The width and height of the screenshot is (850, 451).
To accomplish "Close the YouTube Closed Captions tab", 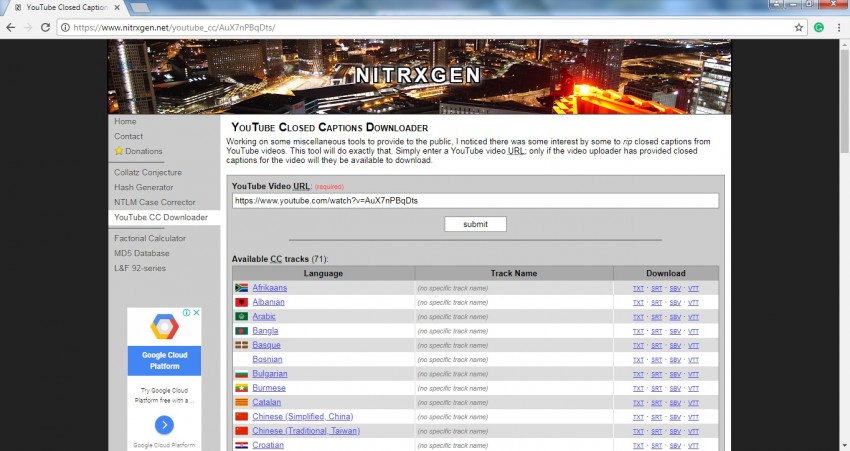I will click(x=118, y=8).
